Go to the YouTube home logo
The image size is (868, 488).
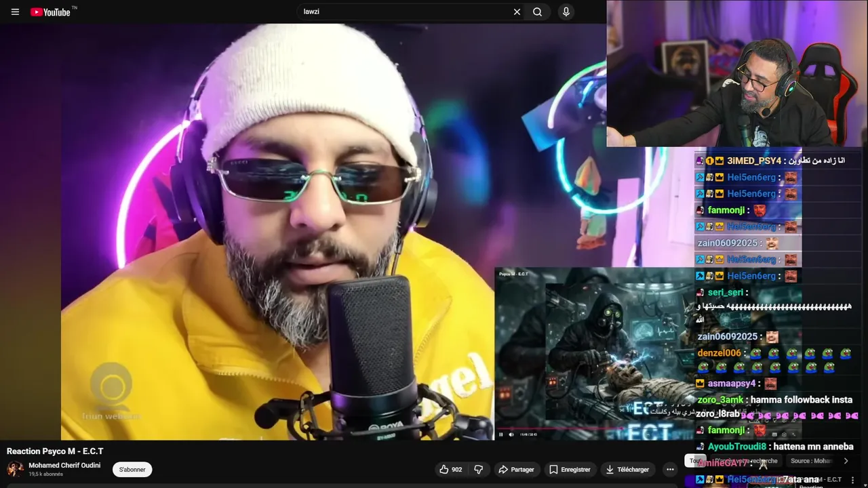(52, 12)
